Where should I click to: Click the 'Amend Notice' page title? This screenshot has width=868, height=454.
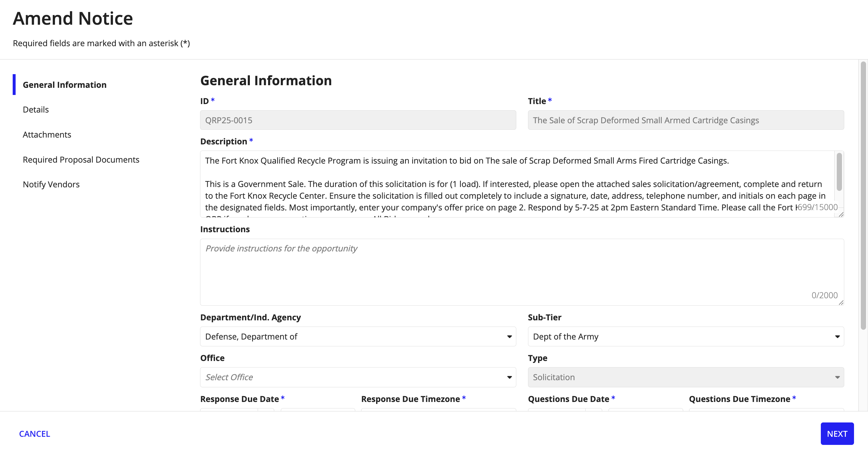point(73,18)
